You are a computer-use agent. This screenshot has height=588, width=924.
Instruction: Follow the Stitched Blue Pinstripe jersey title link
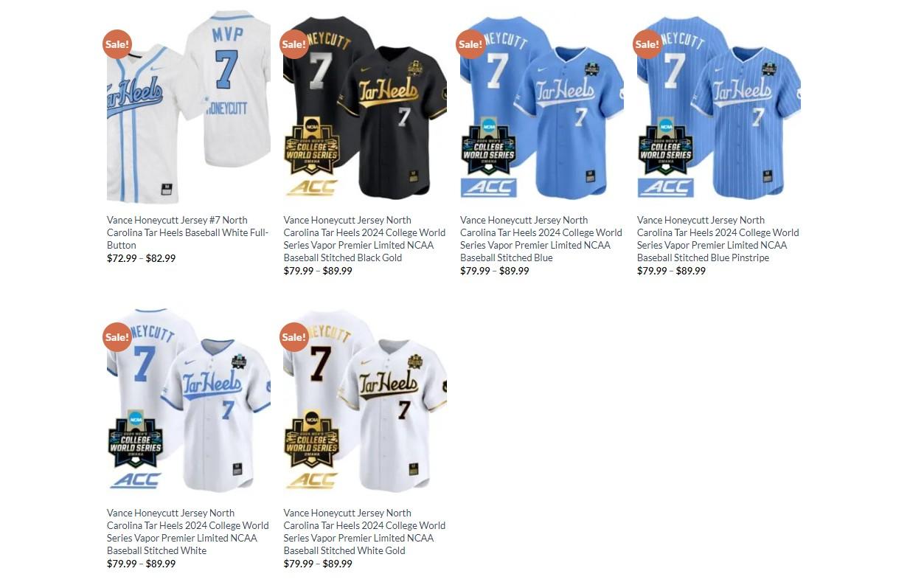coord(718,238)
